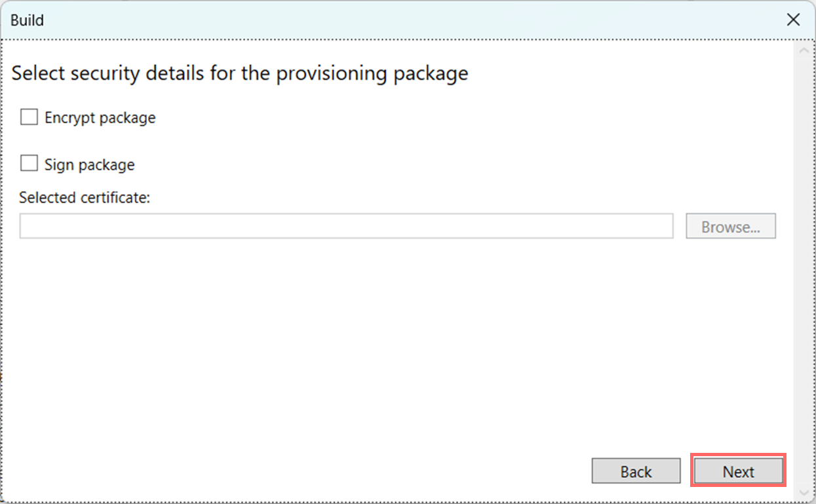Click empty area right of Encrypt package

pyautogui.click(x=459, y=118)
